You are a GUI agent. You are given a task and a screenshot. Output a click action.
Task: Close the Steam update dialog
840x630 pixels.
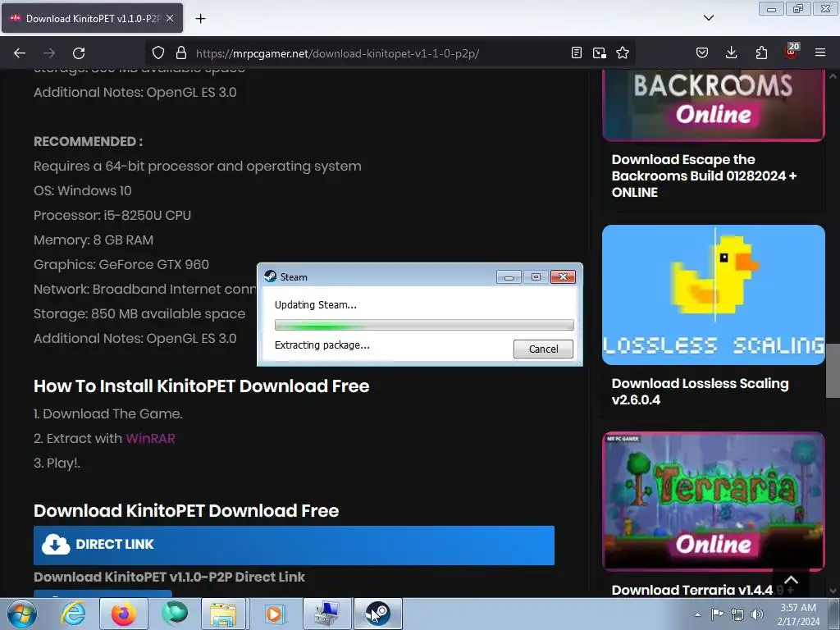563,277
